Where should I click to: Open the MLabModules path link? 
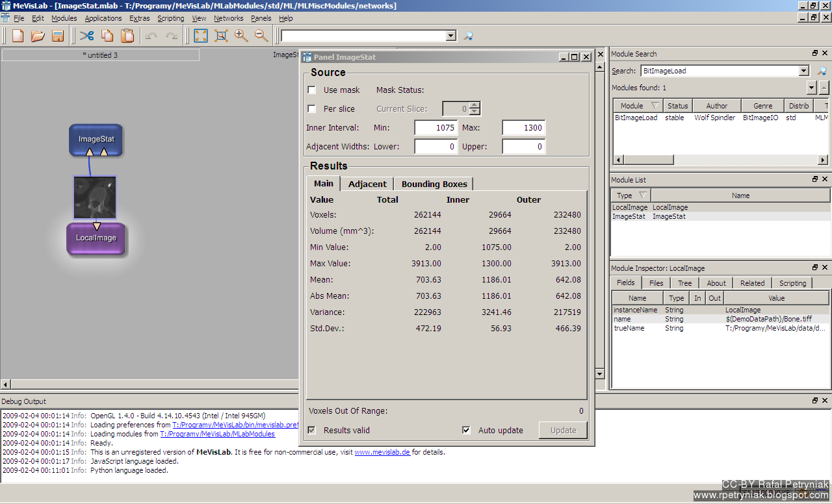(218, 434)
